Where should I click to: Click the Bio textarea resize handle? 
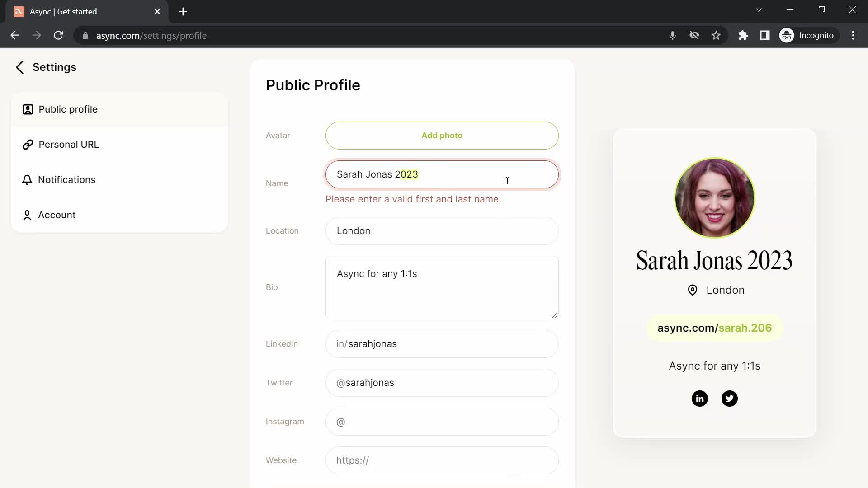coord(555,315)
